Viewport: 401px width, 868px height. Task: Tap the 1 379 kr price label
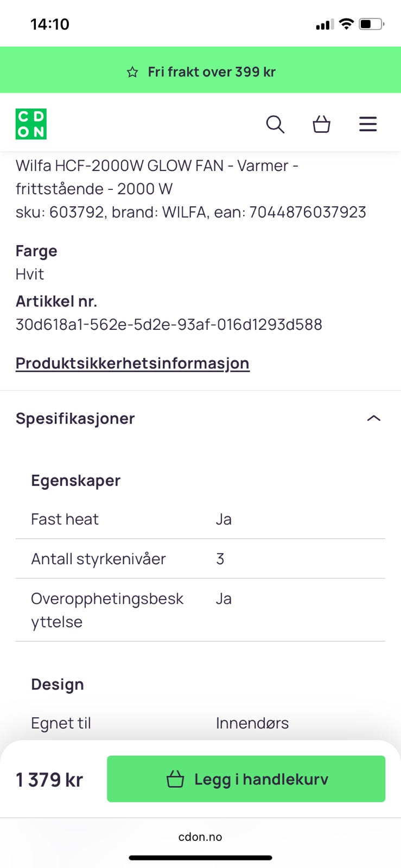pos(49,780)
